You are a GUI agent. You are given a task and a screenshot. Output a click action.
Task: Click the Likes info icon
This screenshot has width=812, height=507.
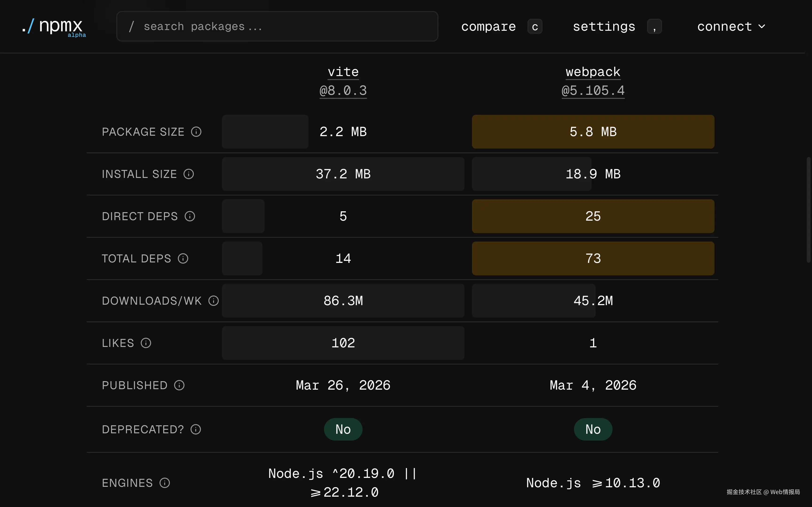pyautogui.click(x=146, y=343)
